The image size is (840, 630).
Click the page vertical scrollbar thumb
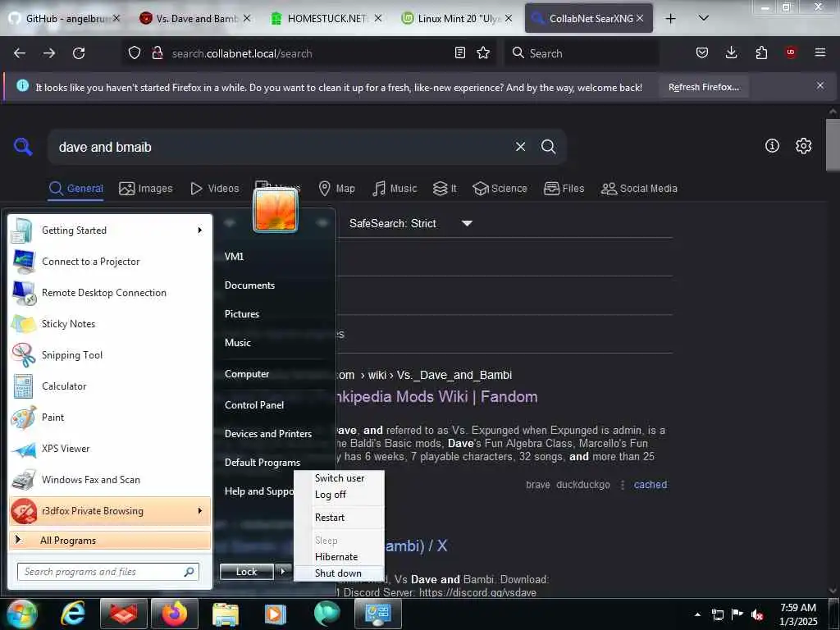click(833, 144)
